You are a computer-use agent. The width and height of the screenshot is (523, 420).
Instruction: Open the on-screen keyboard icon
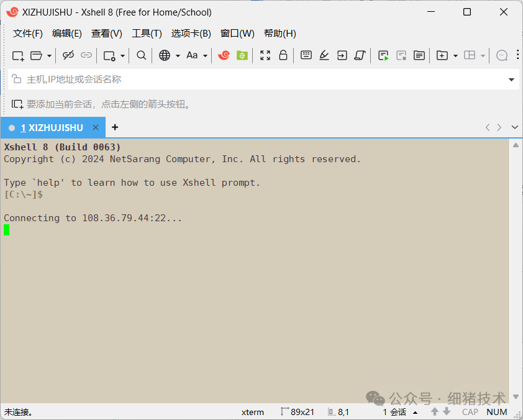pos(306,55)
